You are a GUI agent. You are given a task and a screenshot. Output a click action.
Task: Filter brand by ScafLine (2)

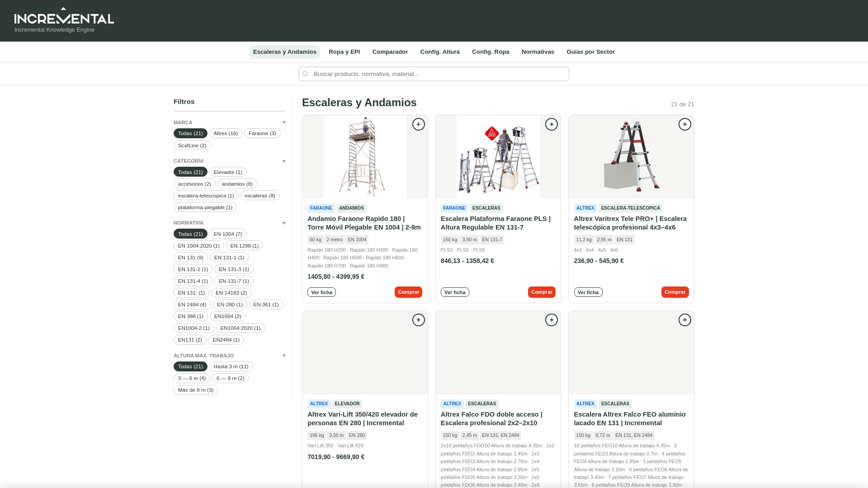[x=192, y=145]
